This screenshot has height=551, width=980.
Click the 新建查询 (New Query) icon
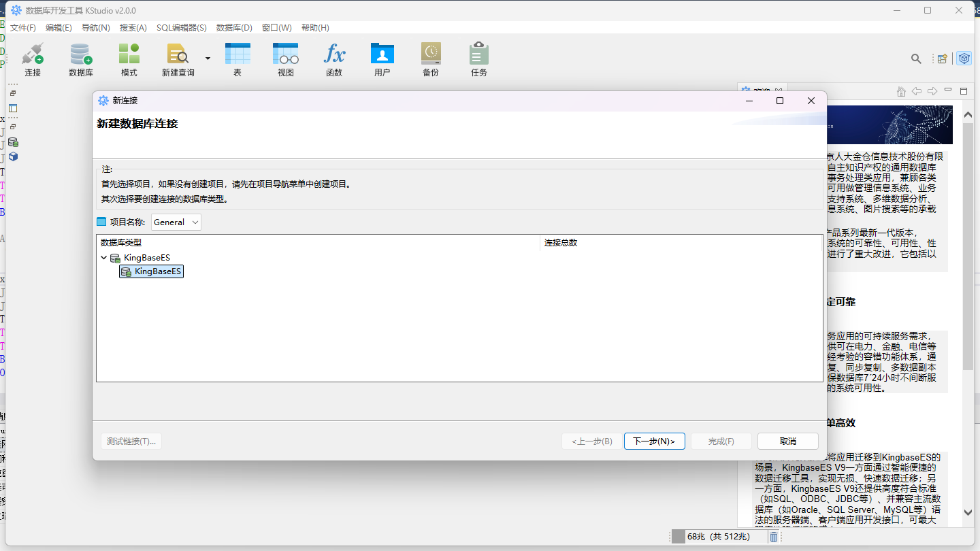click(178, 54)
